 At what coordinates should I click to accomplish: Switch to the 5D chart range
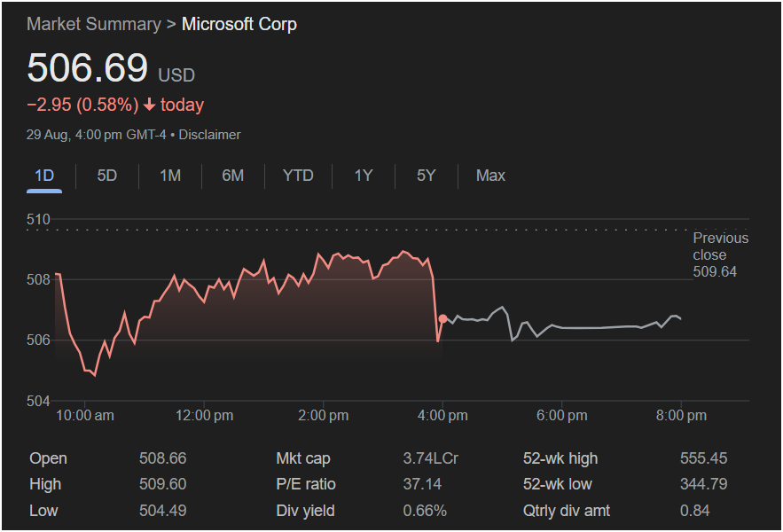107,176
